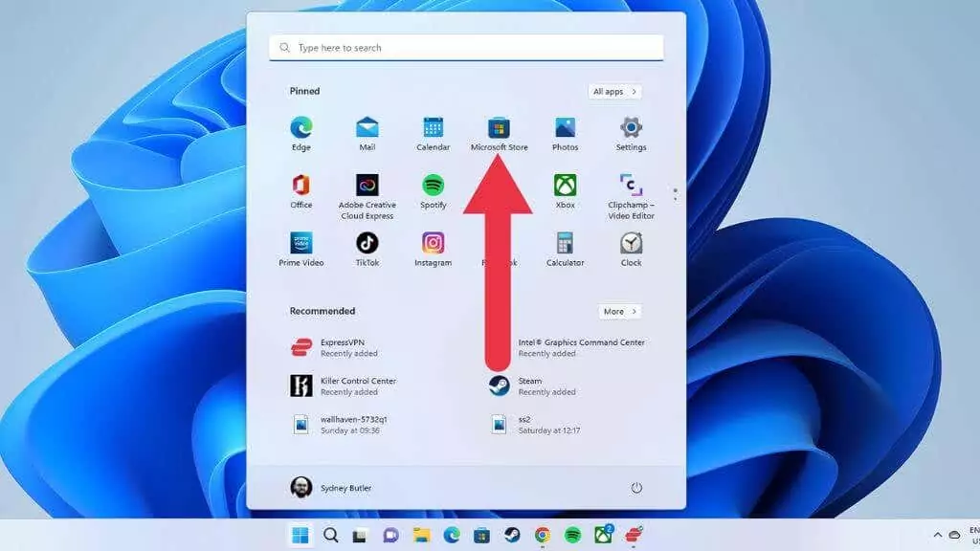Open the TikTok app
Image resolution: width=980 pixels, height=551 pixels.
pos(367,249)
